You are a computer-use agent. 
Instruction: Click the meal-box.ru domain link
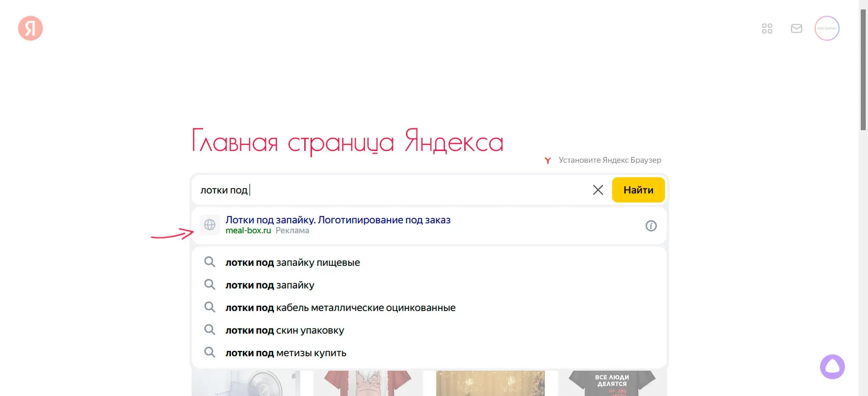[248, 231]
